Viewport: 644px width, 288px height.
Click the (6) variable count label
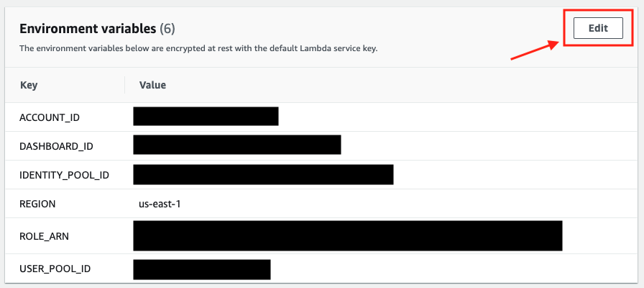(167, 29)
